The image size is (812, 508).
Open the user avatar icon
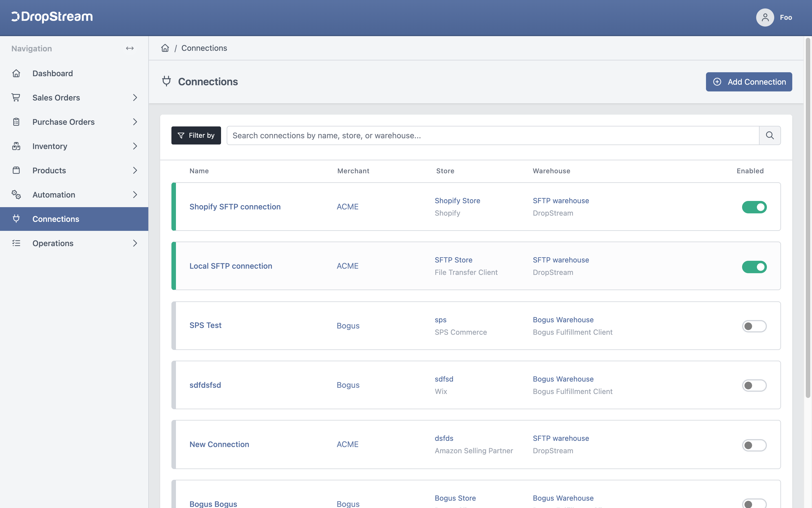(765, 17)
